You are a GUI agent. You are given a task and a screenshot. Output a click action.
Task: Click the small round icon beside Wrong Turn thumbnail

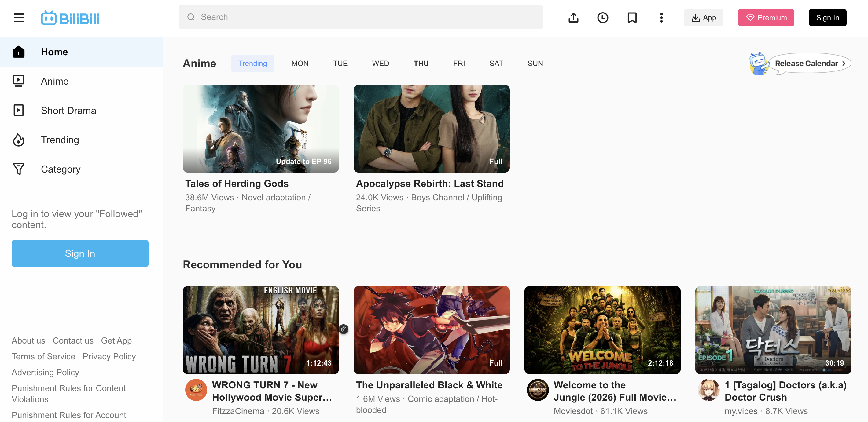coord(343,329)
